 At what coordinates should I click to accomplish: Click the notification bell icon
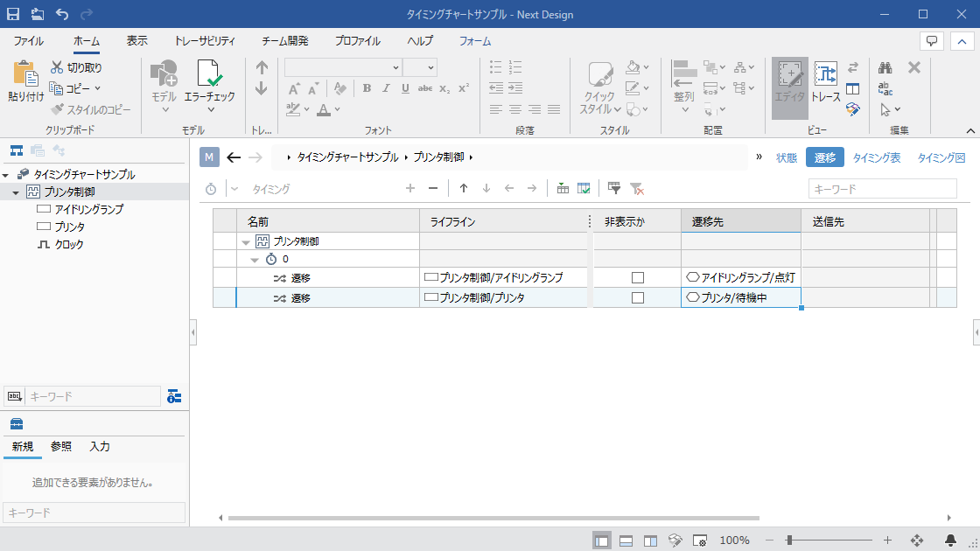950,541
